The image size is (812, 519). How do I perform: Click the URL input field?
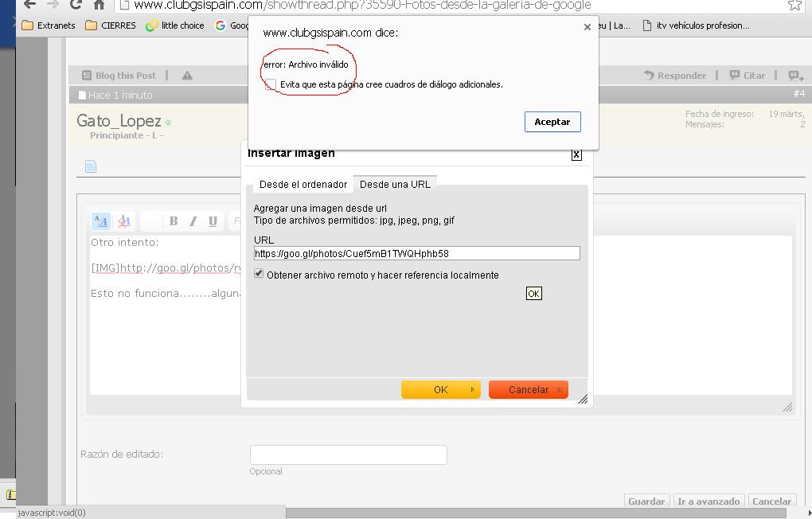tap(416, 253)
